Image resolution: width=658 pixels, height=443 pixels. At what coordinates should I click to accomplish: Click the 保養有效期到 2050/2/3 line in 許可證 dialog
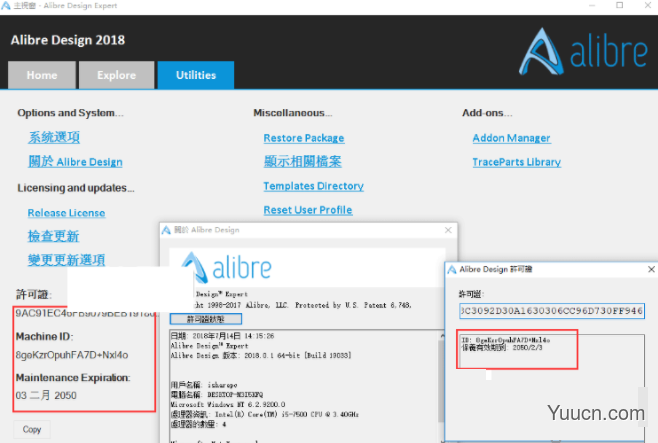(502, 347)
